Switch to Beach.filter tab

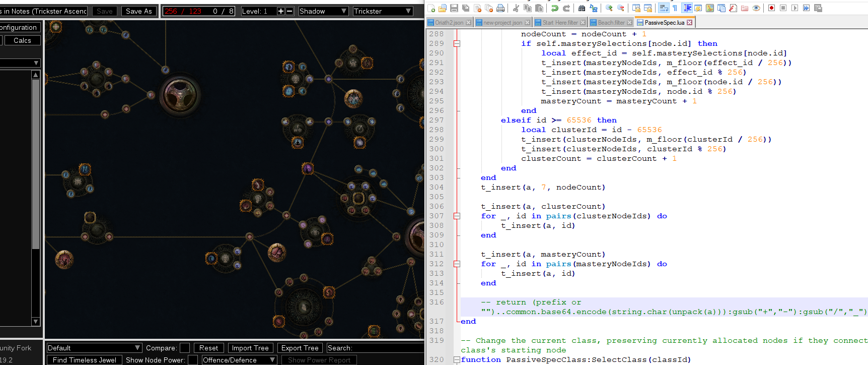coord(611,23)
